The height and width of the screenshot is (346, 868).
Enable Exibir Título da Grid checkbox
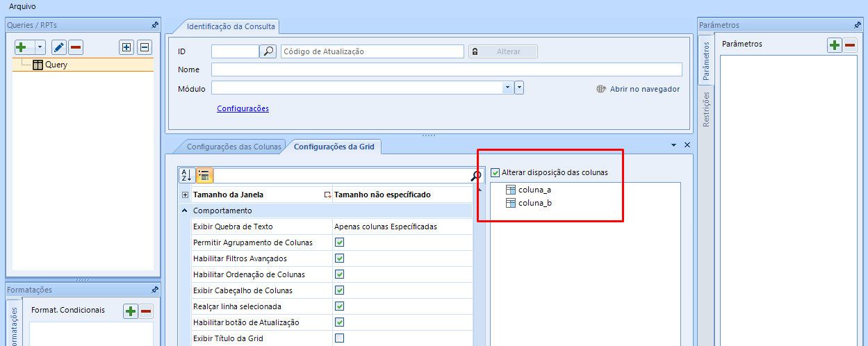(340, 338)
